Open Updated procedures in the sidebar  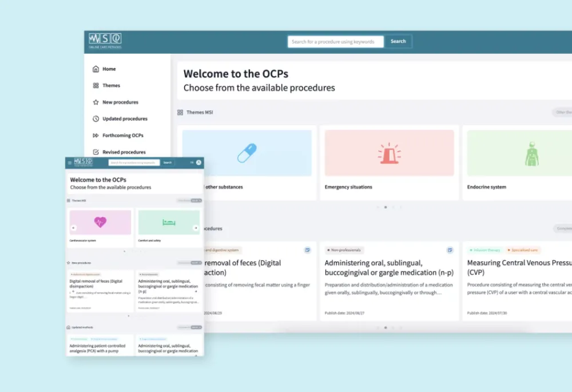(x=125, y=119)
